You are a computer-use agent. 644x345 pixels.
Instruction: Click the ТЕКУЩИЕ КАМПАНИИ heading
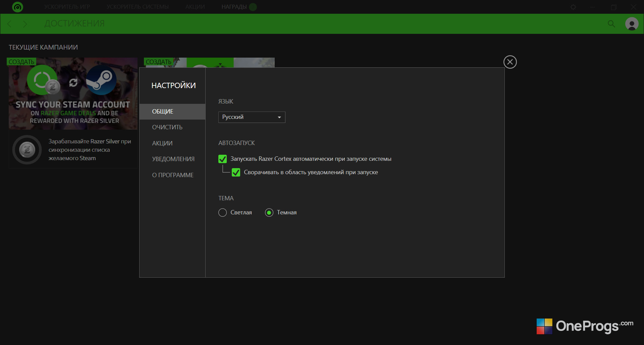pos(43,47)
